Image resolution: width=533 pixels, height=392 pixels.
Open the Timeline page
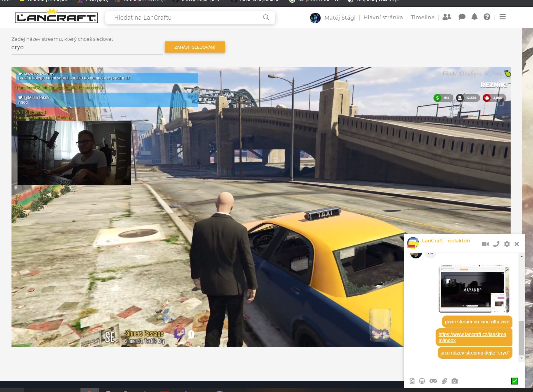click(x=422, y=17)
